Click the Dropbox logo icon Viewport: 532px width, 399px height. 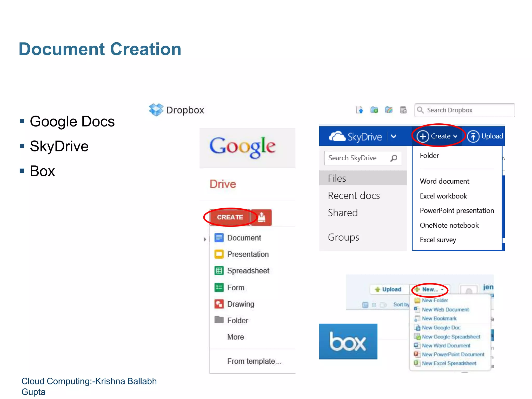[156, 110]
